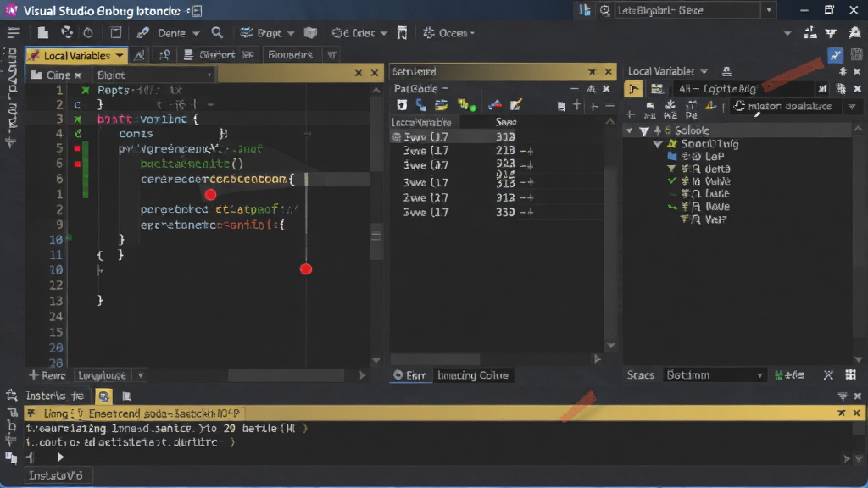Click the yellow folder icon in PatGadle toolbar

click(441, 105)
